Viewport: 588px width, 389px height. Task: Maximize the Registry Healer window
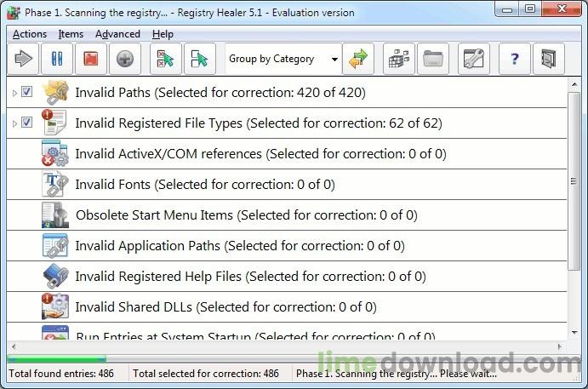pos(530,9)
